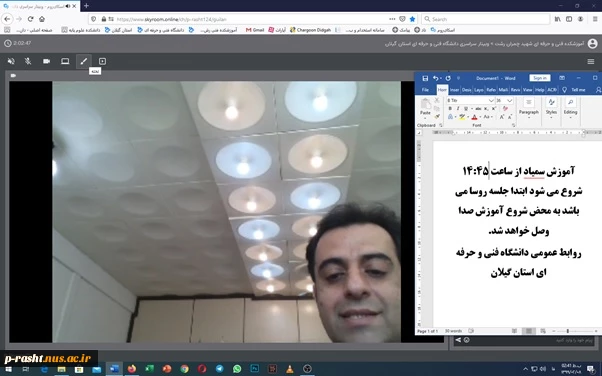Open the Clipboard pane launcher in Word
602x376 pixels.
pyautogui.click(x=440, y=125)
